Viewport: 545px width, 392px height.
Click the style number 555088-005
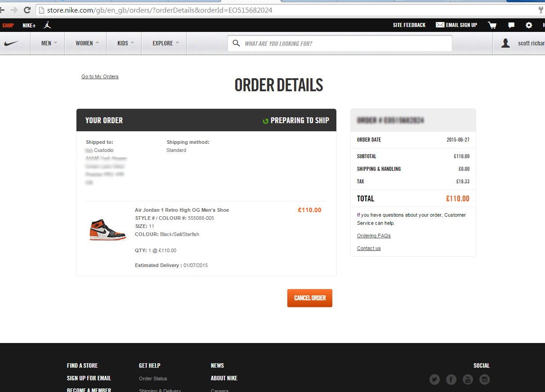pyautogui.click(x=201, y=218)
